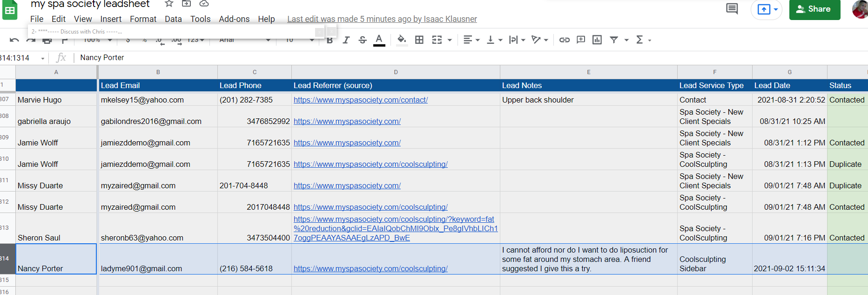Open the Add-ons menu
This screenshot has width=868, height=295.
pos(234,19)
